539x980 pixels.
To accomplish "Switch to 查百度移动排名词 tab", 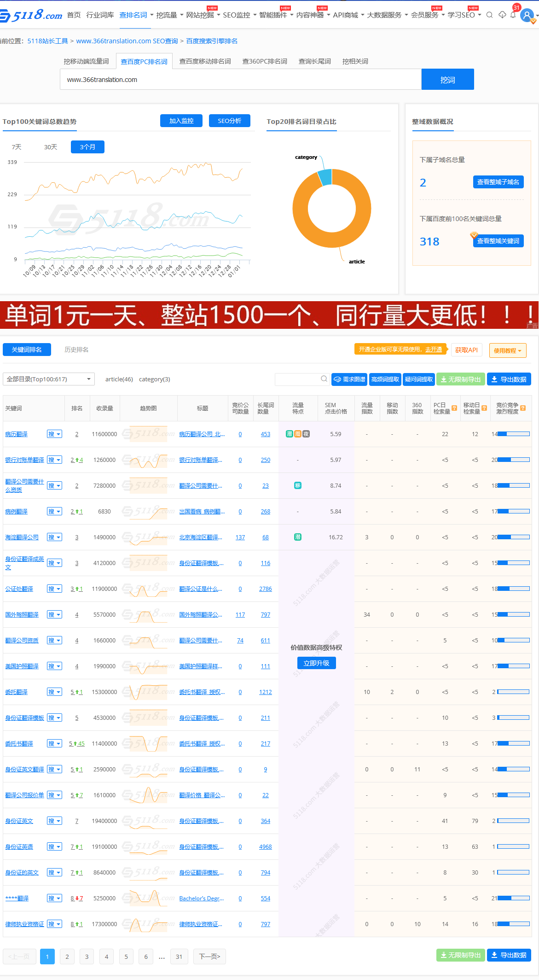I will [205, 61].
